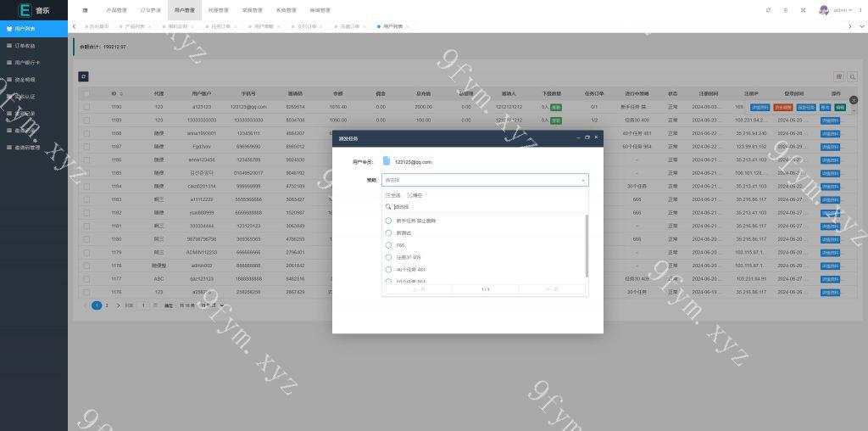Click the green 编辑 button in row 1190

[840, 107]
